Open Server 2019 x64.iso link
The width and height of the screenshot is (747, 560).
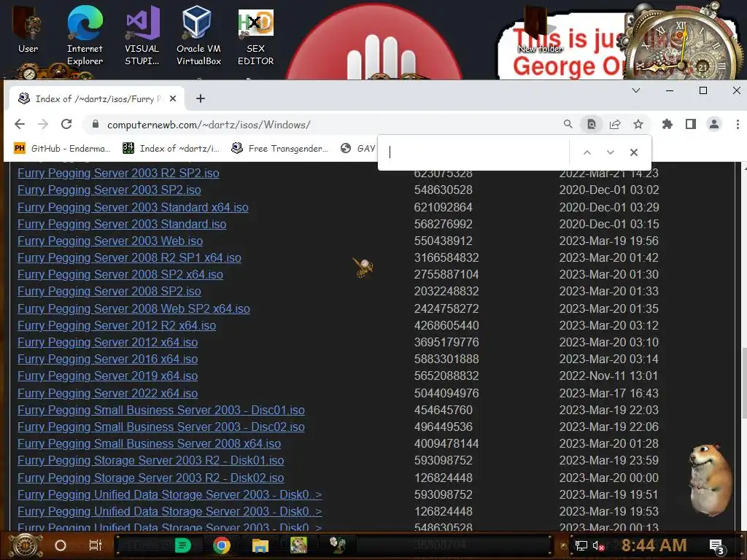pyautogui.click(x=108, y=376)
